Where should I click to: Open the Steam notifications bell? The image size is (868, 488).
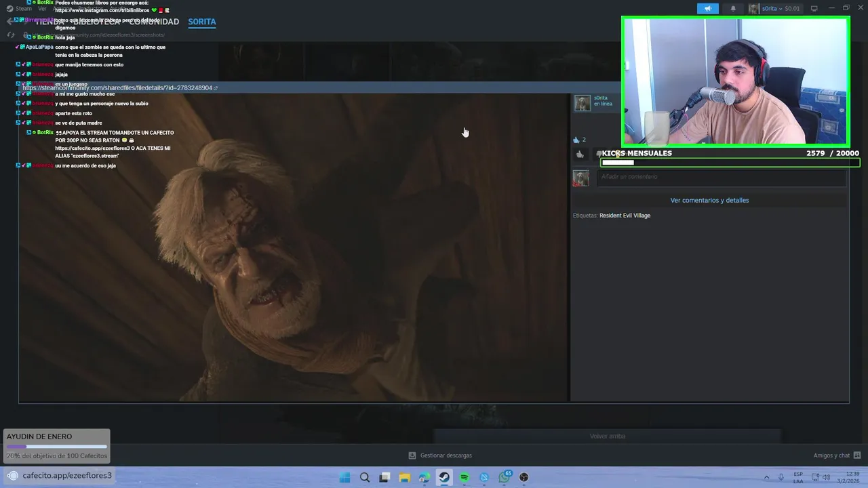[733, 9]
